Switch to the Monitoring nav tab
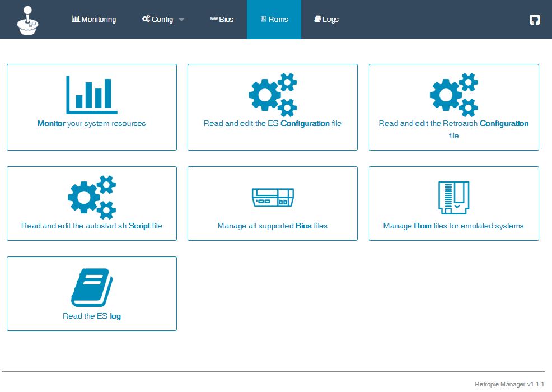The image size is (552, 392). (x=94, y=20)
